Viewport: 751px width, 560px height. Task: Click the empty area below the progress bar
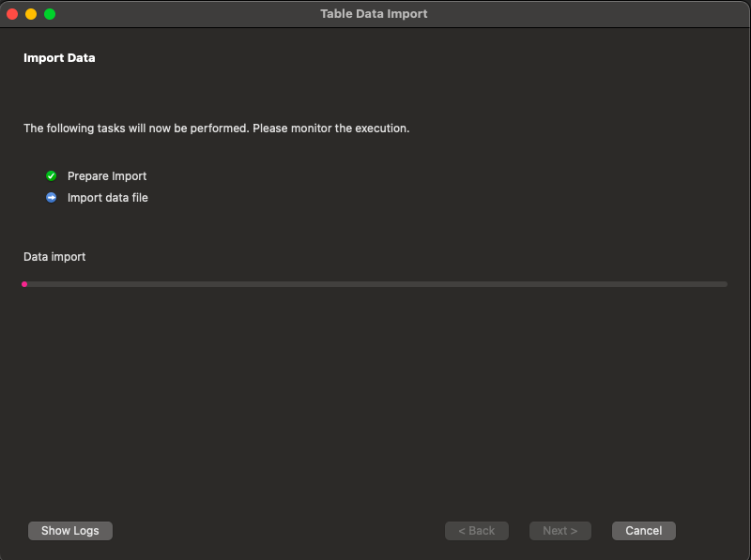pos(375,394)
